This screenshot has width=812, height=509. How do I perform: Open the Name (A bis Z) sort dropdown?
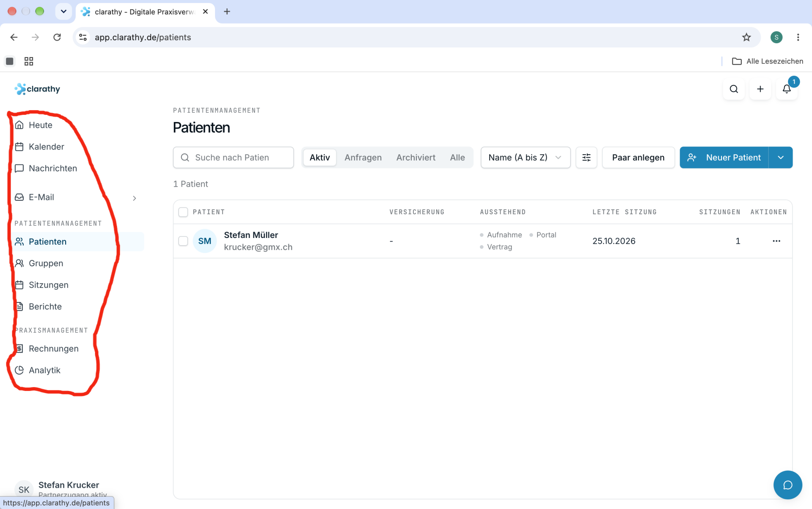tap(525, 158)
